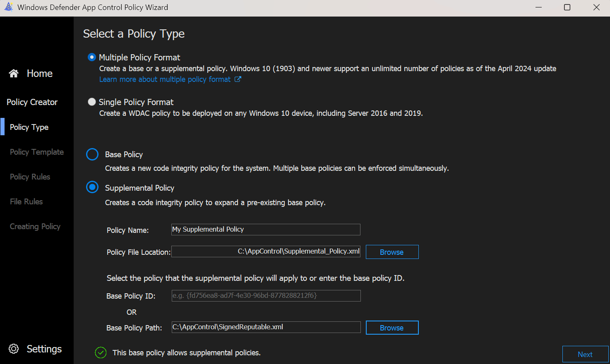The image size is (610, 364).
Task: Go to Policy Creator in sidebar
Action: 32,102
